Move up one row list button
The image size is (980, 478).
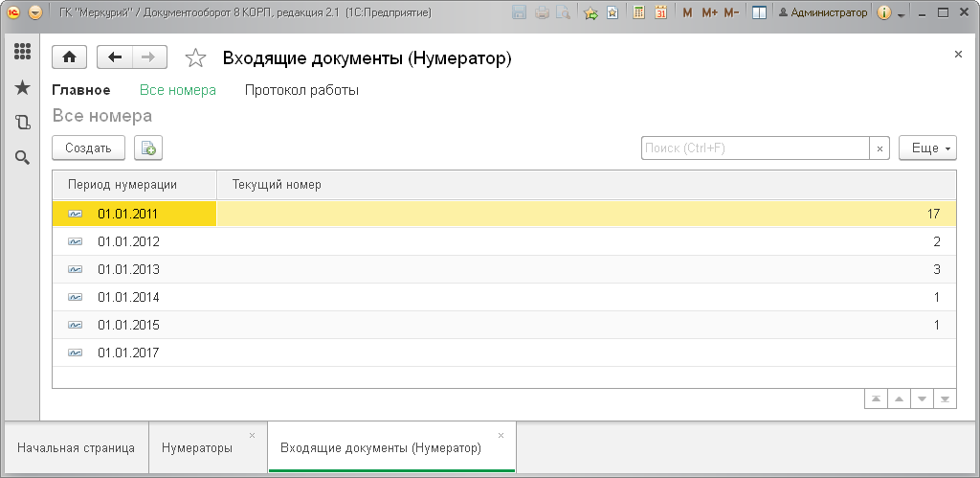[899, 399]
